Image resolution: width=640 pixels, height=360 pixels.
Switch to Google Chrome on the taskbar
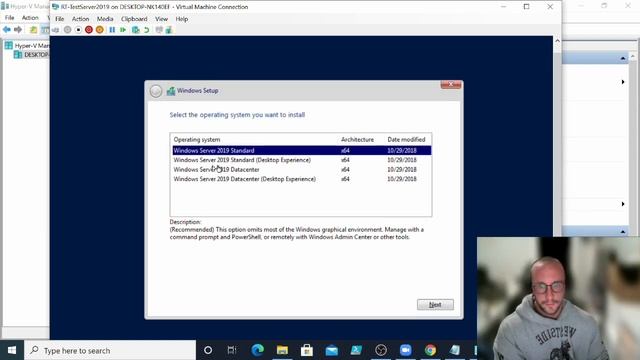click(430, 350)
